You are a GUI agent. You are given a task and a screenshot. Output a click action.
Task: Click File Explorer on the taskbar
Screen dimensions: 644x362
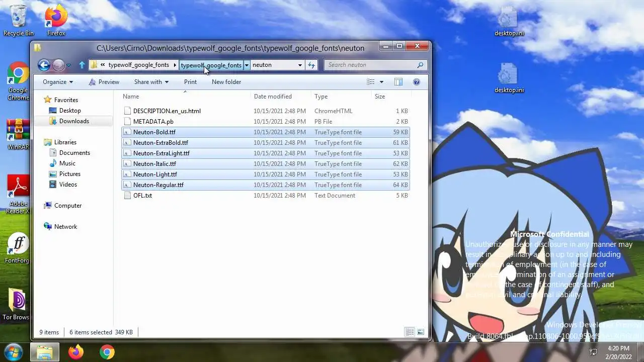(45, 352)
